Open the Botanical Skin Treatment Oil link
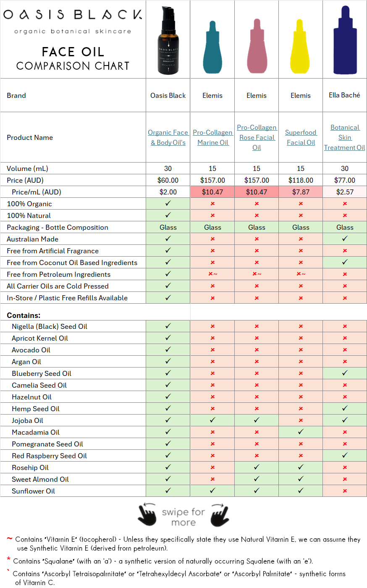The image size is (367, 588). [x=345, y=137]
